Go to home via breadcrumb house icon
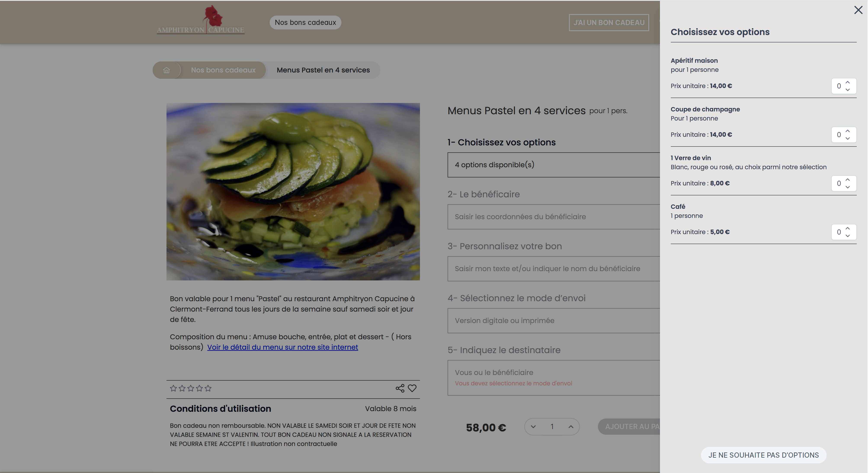This screenshot has height=473, width=868. pos(167,70)
